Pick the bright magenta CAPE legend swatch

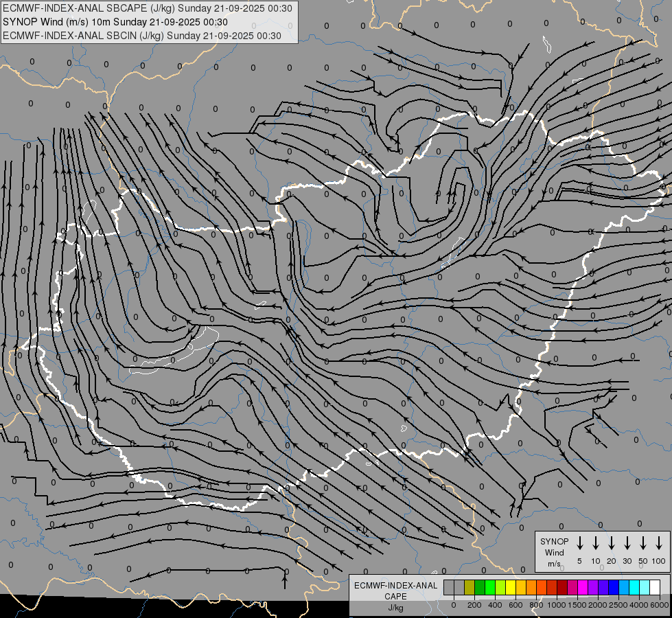click(x=583, y=588)
